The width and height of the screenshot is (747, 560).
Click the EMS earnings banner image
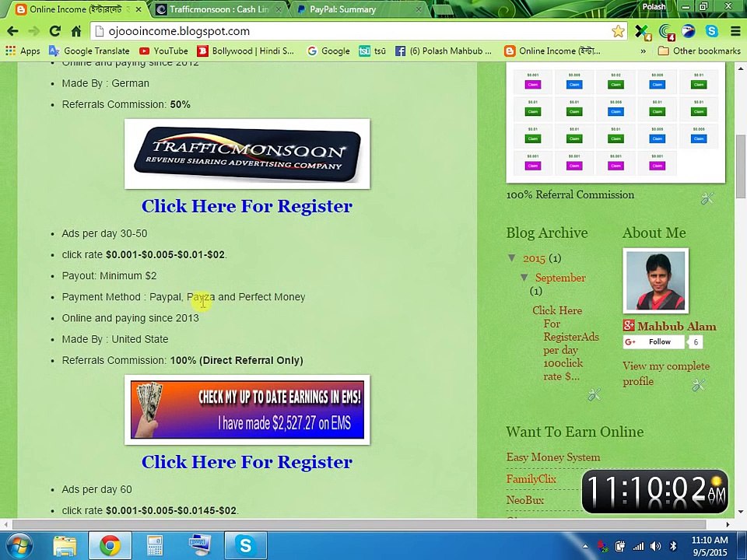[x=247, y=410]
